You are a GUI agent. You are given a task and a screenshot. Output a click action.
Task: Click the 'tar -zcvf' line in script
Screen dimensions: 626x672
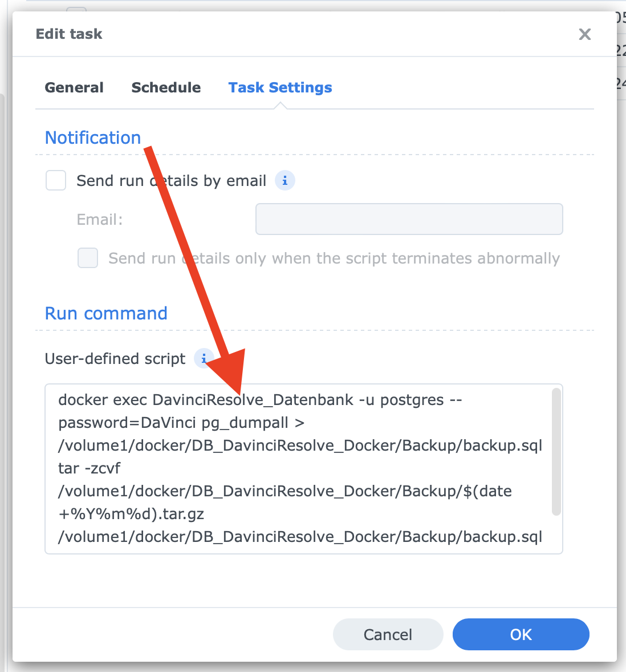(x=90, y=468)
